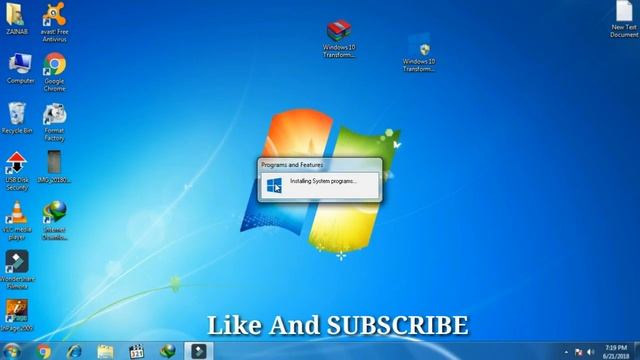
Task: Open Internet Download Manager taskbar icon
Action: tap(167, 351)
